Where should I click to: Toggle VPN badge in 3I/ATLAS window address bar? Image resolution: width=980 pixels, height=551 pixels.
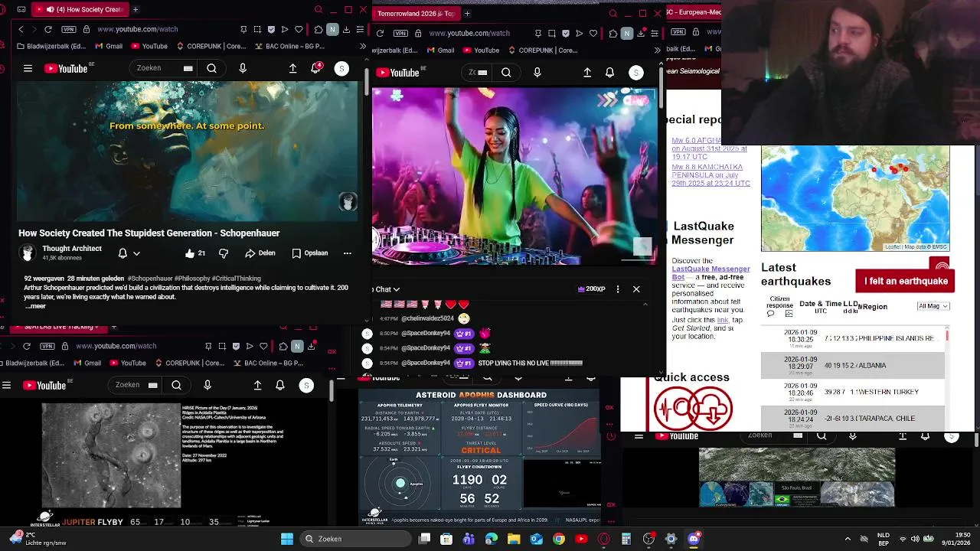[x=47, y=346]
